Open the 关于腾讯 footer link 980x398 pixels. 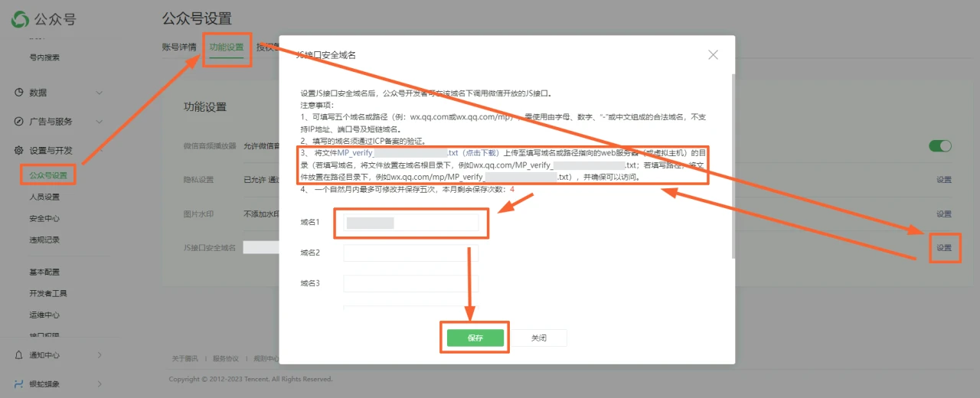click(x=185, y=358)
